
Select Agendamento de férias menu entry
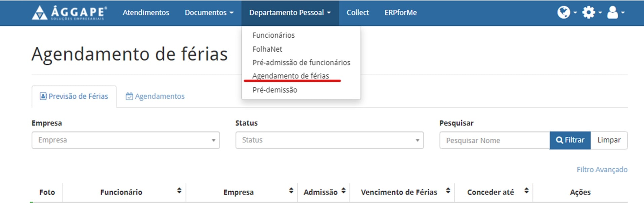[291, 76]
